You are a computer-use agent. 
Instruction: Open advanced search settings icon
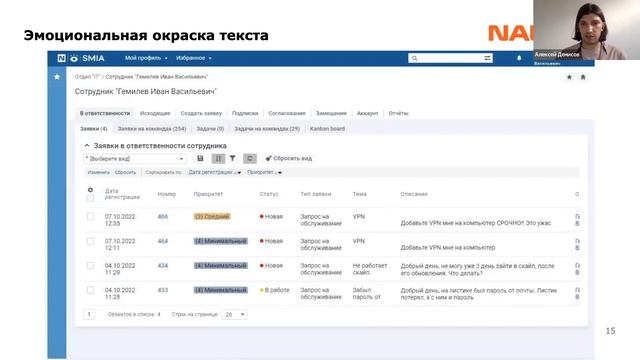(x=487, y=58)
